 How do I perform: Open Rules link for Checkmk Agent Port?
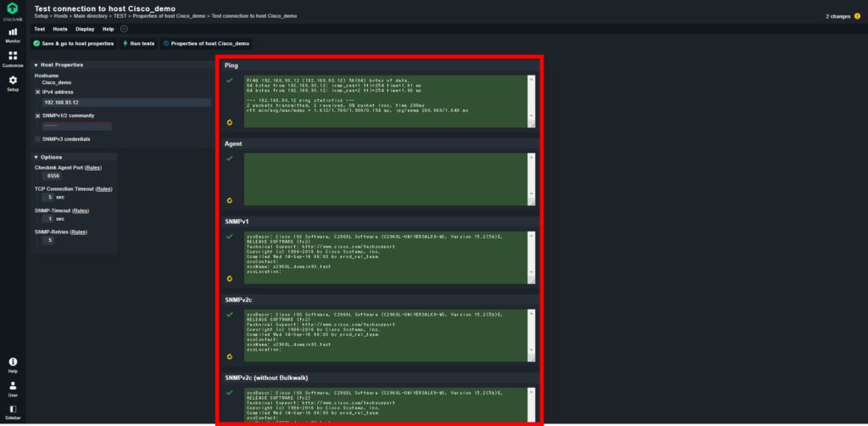93,168
